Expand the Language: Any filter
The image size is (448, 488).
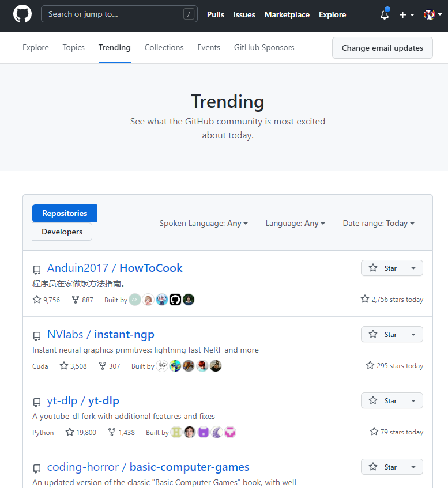click(295, 223)
